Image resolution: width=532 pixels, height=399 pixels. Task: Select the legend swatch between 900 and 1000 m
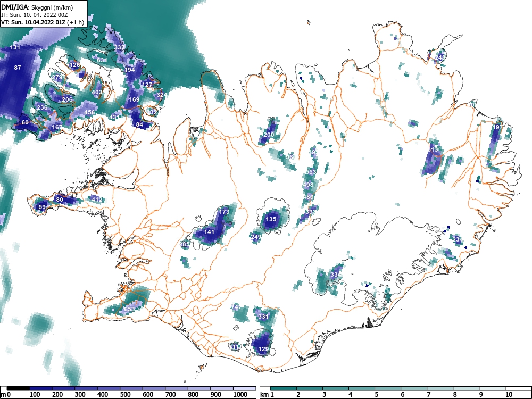222,388
